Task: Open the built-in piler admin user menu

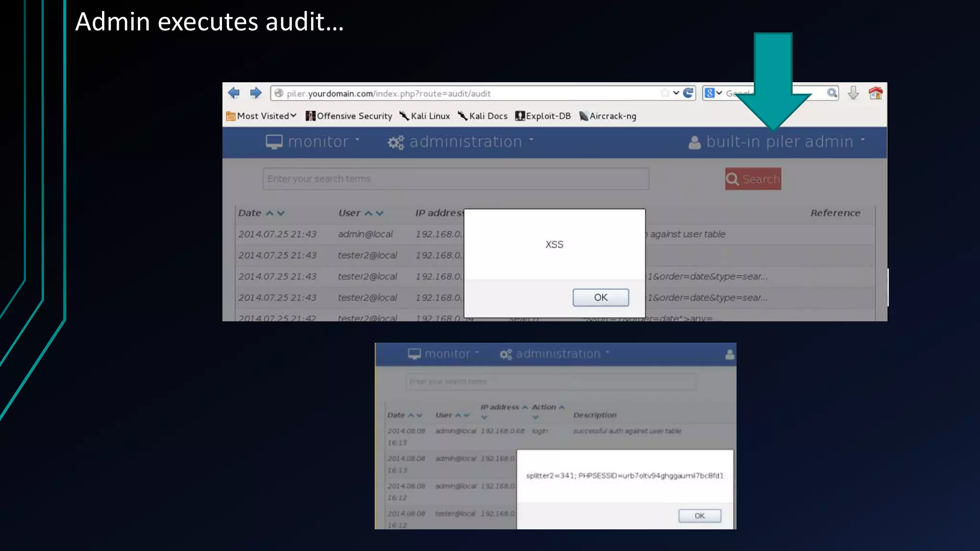Action: click(x=777, y=142)
